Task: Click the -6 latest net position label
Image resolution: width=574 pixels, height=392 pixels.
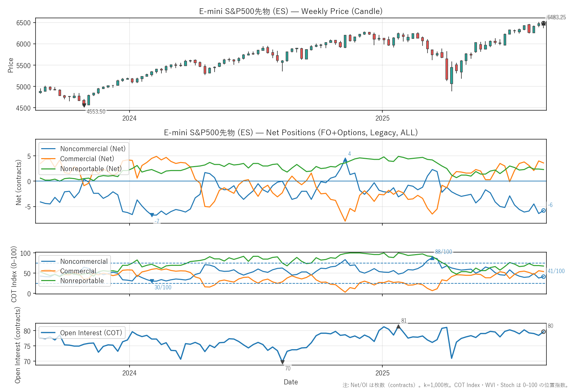Action: click(550, 205)
